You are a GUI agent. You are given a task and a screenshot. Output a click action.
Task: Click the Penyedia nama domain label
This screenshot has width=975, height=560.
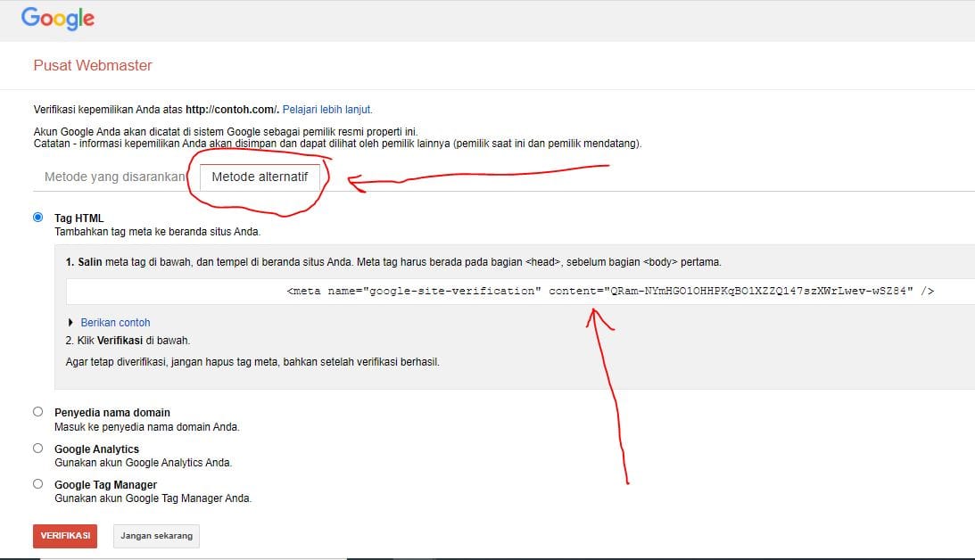(x=112, y=413)
